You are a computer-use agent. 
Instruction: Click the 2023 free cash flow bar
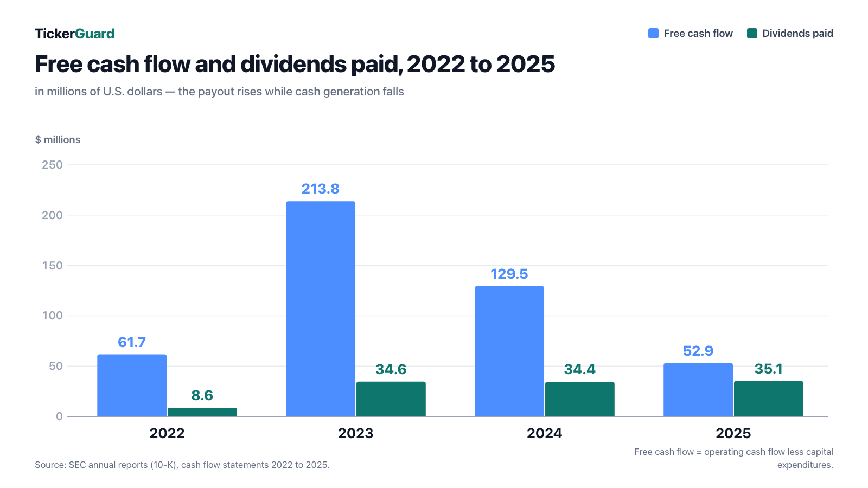pyautogui.click(x=321, y=309)
